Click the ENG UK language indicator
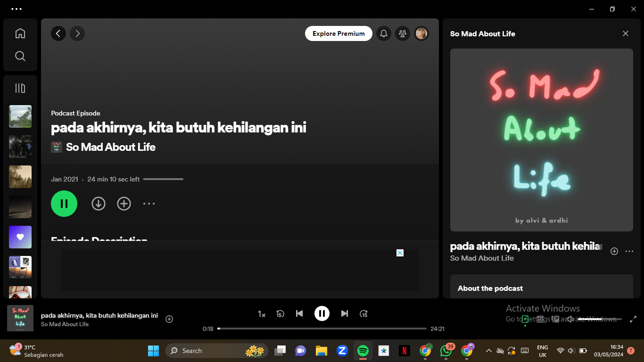The width and height of the screenshot is (644, 362). click(x=543, y=351)
